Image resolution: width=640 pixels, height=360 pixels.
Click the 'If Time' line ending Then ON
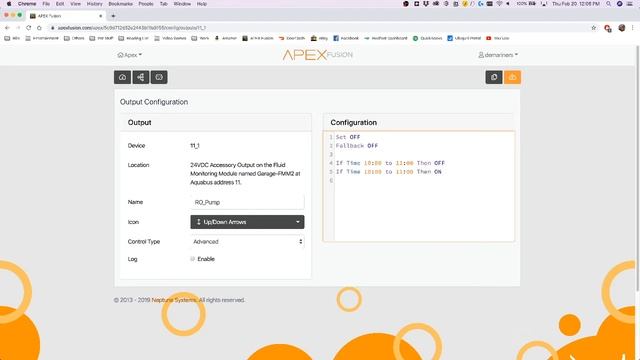(x=389, y=172)
